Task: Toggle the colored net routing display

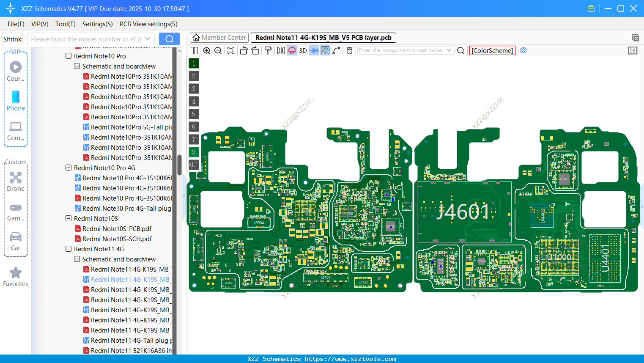Action: click(325, 51)
